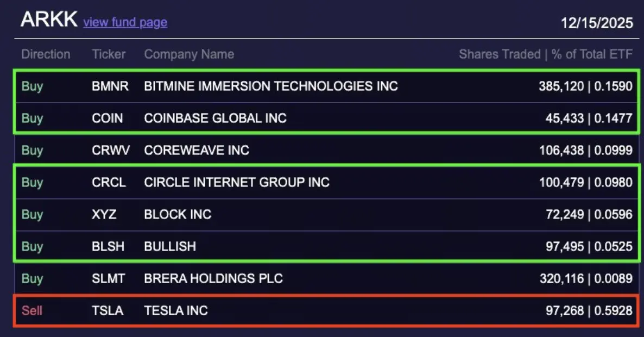Click the Shares Traded column header

(500, 54)
